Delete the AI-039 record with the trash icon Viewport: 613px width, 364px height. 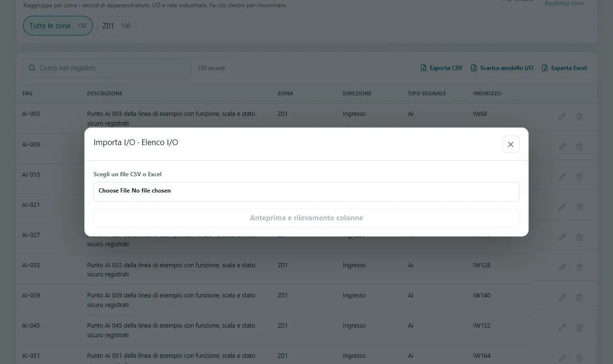(x=579, y=297)
